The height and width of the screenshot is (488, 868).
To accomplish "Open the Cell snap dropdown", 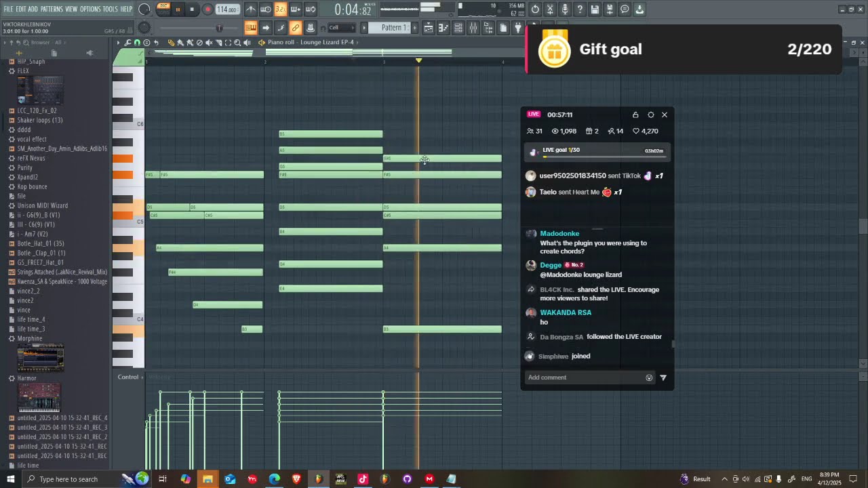I will coord(341,28).
